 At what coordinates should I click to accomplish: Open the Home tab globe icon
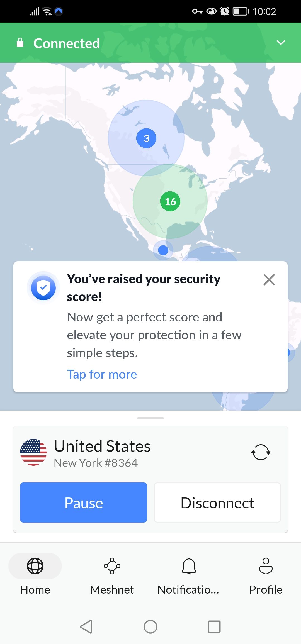pyautogui.click(x=34, y=565)
